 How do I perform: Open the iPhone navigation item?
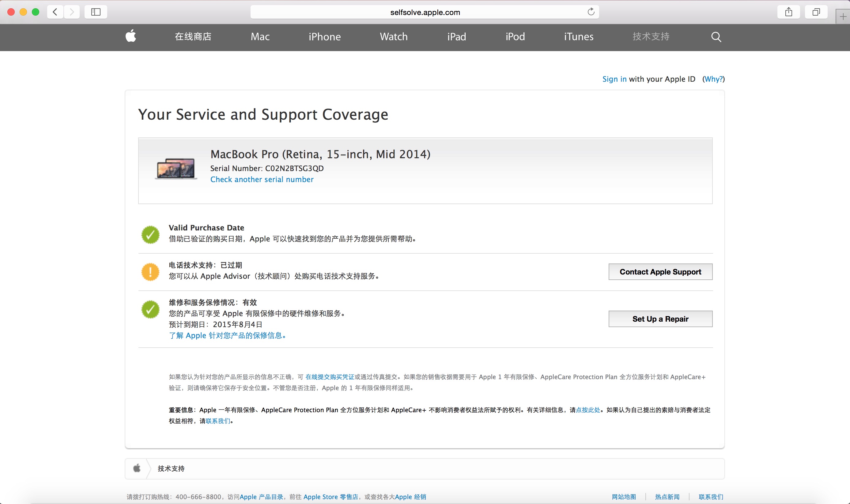(325, 37)
